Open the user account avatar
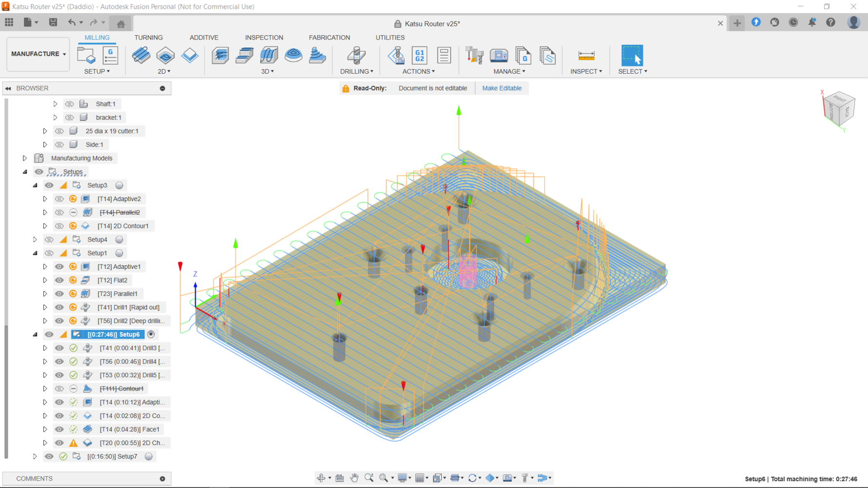 coord(853,22)
